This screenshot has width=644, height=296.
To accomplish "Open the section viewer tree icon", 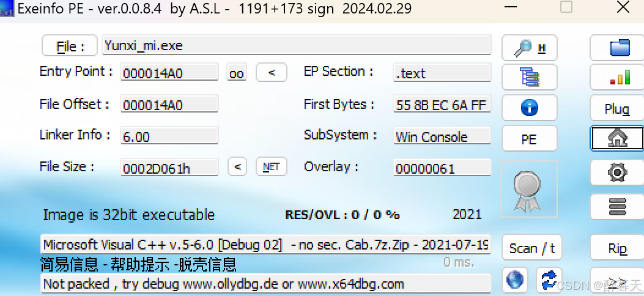I will [x=529, y=77].
